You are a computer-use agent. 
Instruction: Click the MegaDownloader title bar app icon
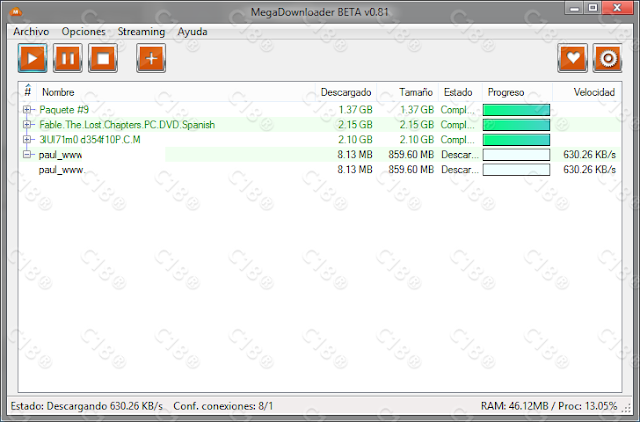point(16,11)
